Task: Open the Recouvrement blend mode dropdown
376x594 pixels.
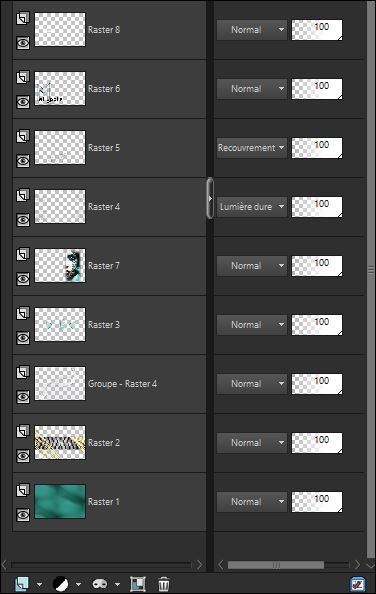Action: (251, 148)
